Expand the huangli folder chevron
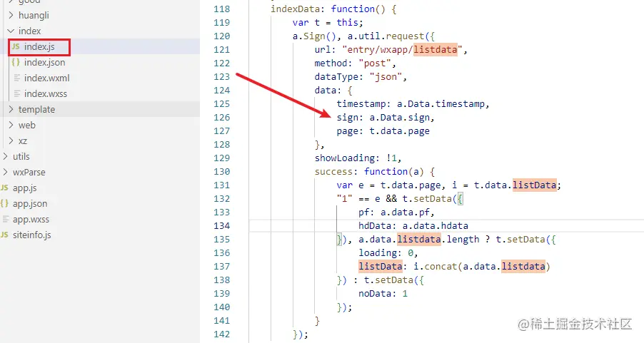Screen dimensions: 644x343 (11, 15)
